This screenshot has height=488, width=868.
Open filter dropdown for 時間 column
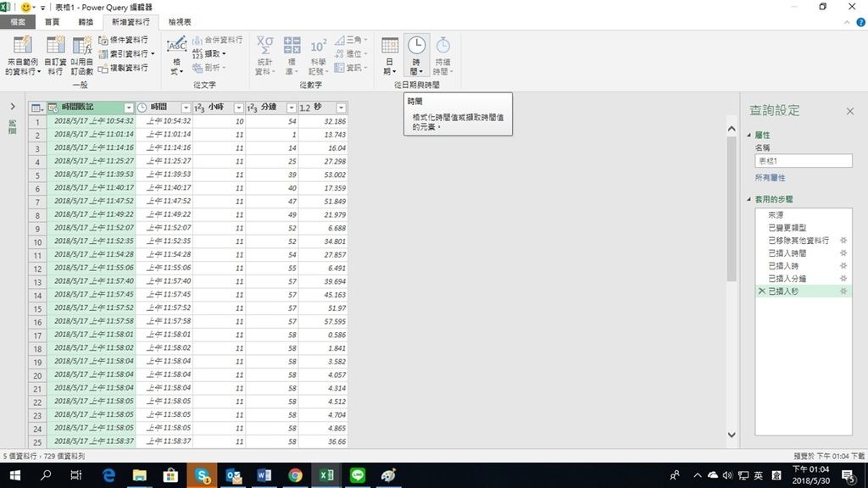(186, 108)
